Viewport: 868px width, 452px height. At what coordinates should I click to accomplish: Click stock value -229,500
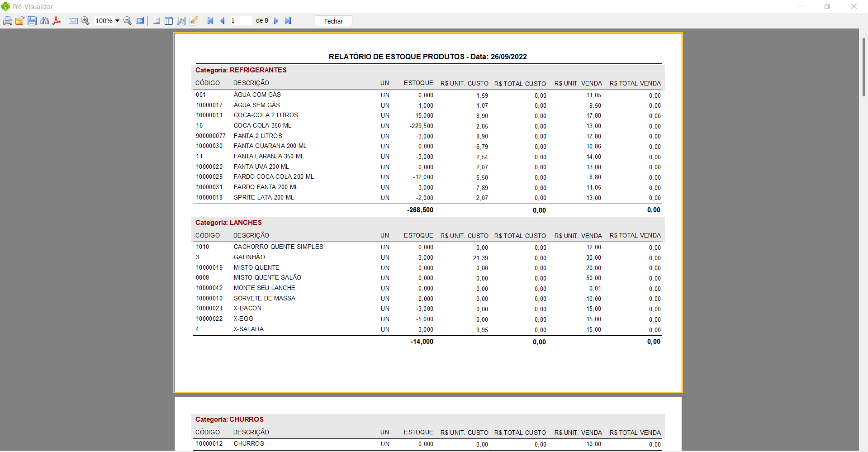point(422,126)
